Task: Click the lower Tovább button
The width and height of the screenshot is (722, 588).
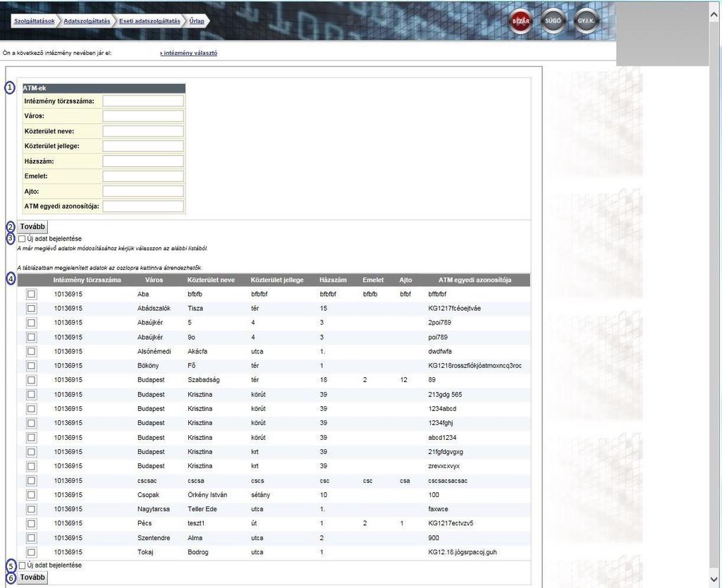Action: pos(32,577)
